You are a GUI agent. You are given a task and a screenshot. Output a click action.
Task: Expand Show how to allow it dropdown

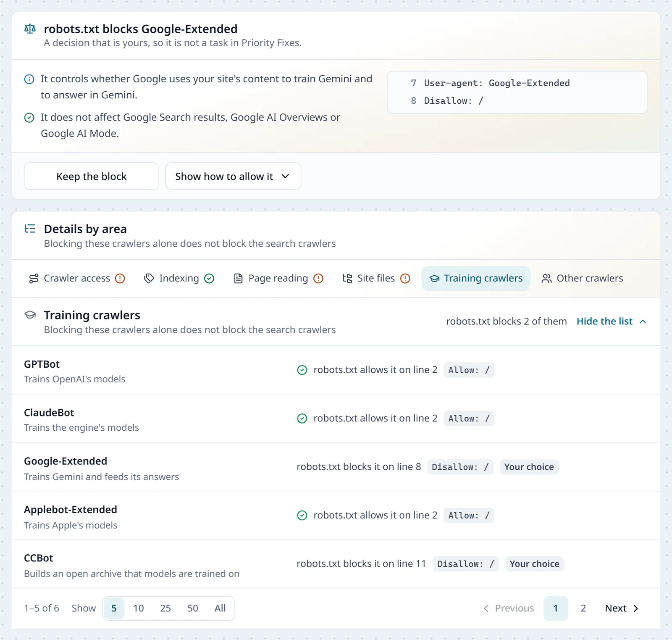coord(233,176)
